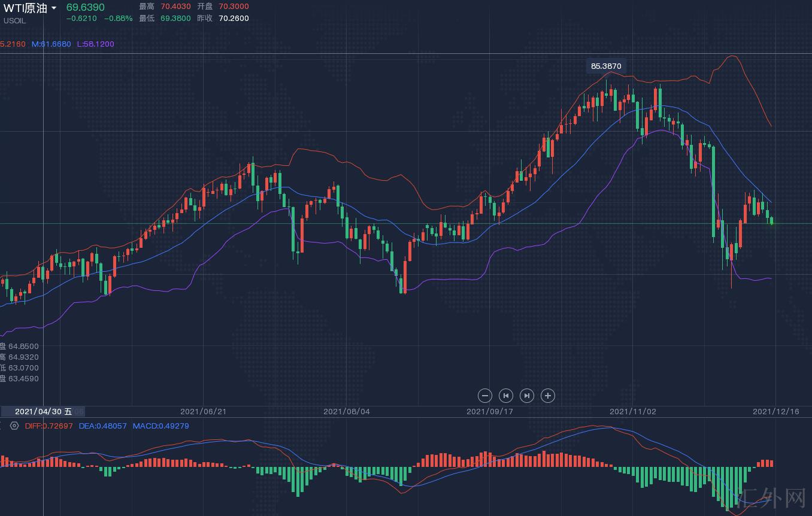Click the DIFF value in MACD legend
This screenshot has height=516, width=812.
coord(49,426)
